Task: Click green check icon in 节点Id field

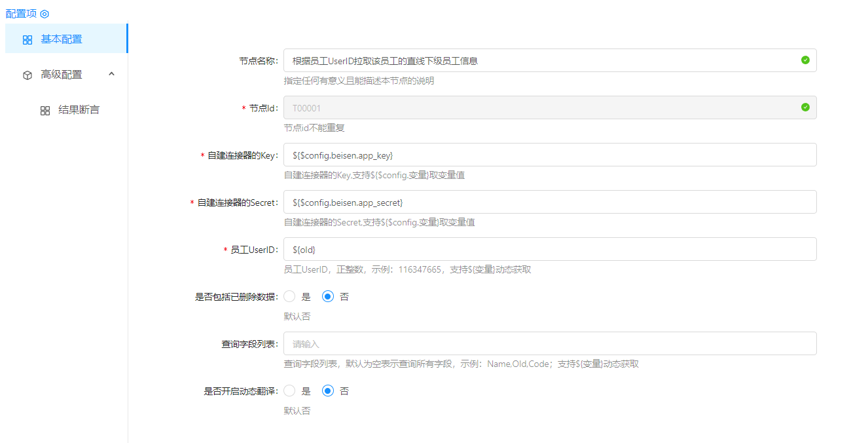Action: coord(805,107)
